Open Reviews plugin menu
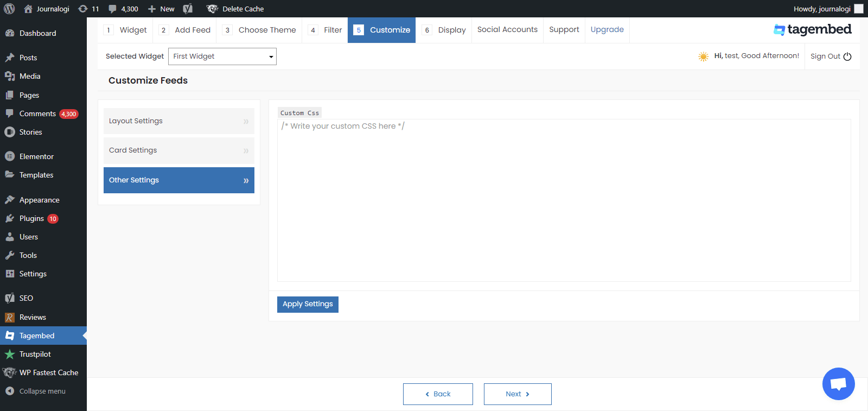The height and width of the screenshot is (411, 868). click(x=43, y=317)
